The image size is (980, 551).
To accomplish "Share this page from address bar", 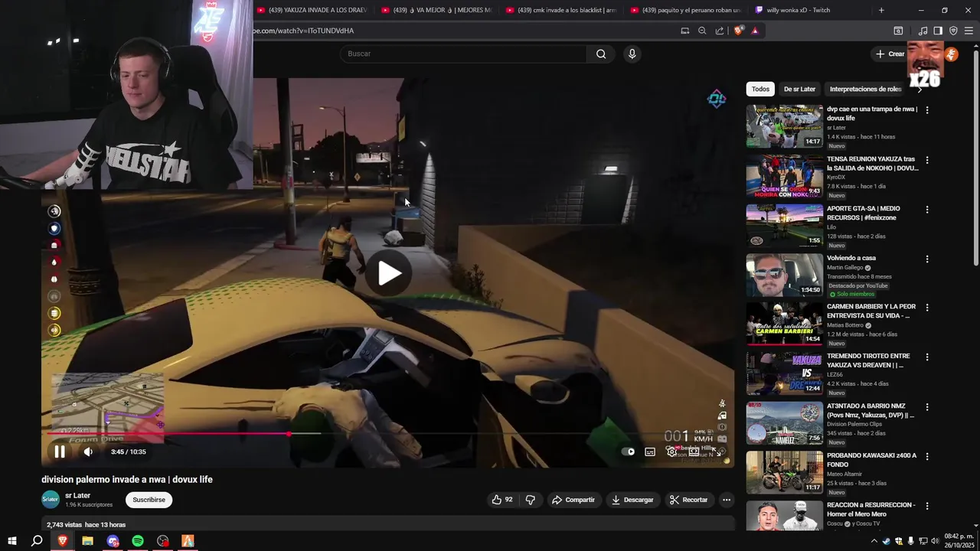I will tap(720, 31).
